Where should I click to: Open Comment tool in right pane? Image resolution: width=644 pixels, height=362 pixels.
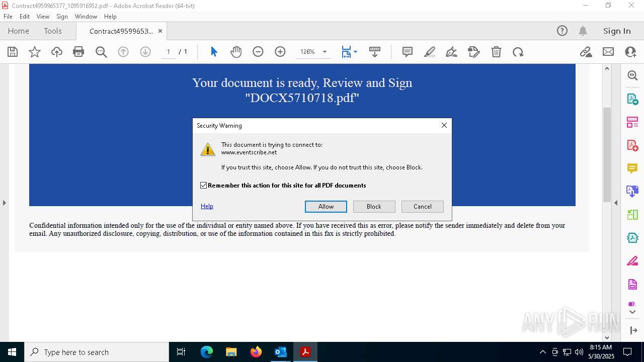click(632, 168)
